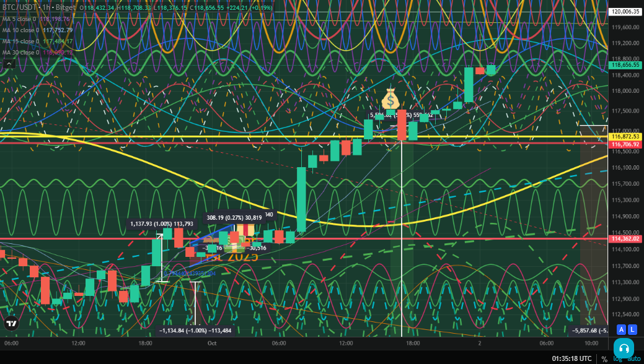The width and height of the screenshot is (644, 364).
Task: Click the BTC/USDT symbol title
Action: coord(20,7)
